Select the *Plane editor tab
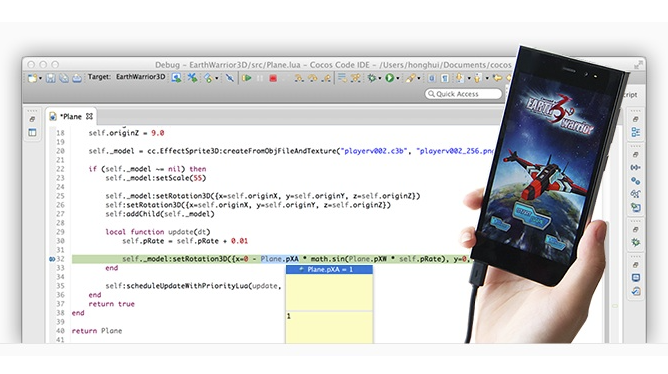 tap(70, 116)
